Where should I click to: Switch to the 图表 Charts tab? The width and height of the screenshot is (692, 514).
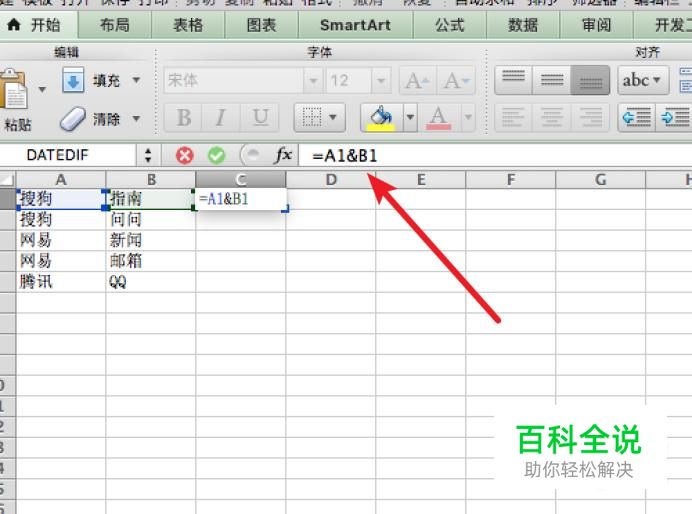261,25
